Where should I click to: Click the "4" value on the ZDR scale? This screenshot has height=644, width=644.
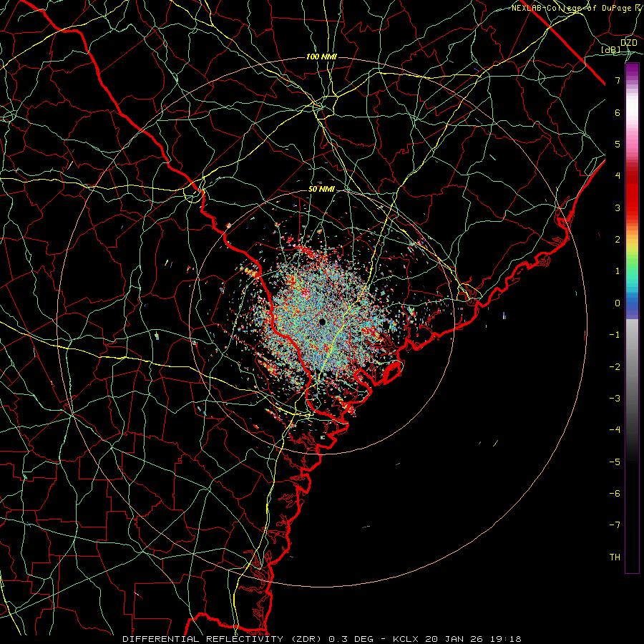(x=618, y=176)
